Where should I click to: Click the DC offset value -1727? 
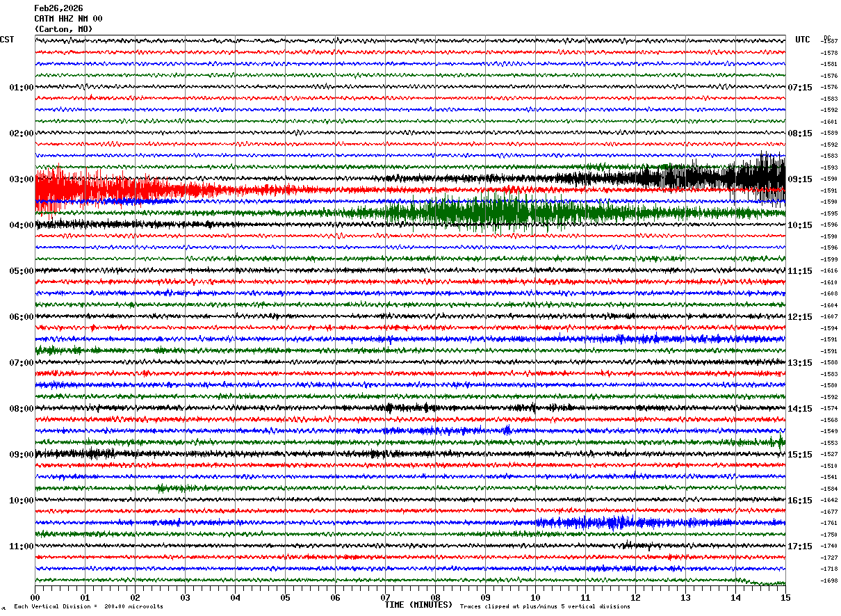[830, 558]
